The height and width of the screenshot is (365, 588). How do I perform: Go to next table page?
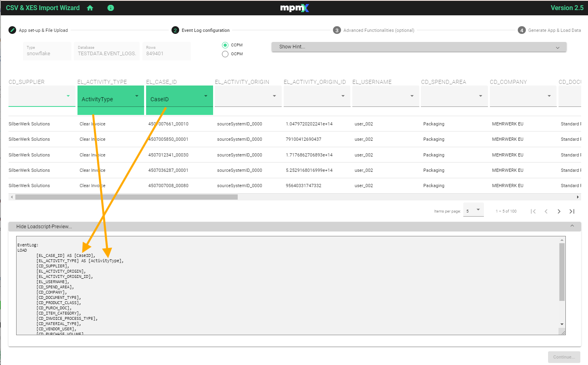[559, 211]
